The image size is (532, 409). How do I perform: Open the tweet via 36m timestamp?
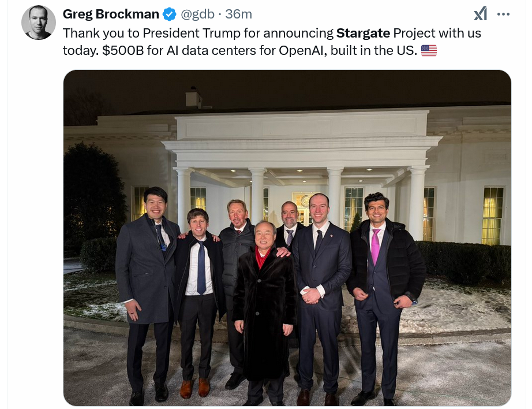point(238,14)
